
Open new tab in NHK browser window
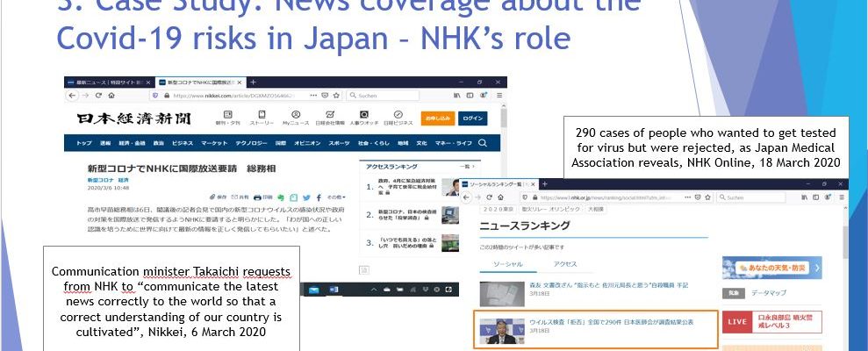coord(544,183)
